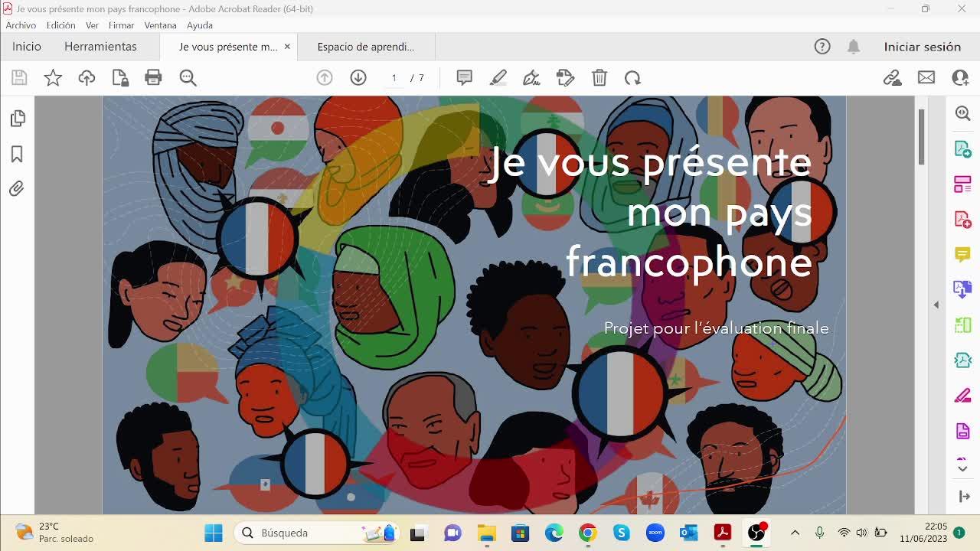Image resolution: width=980 pixels, height=551 pixels.
Task: Print the document
Action: coord(153,77)
